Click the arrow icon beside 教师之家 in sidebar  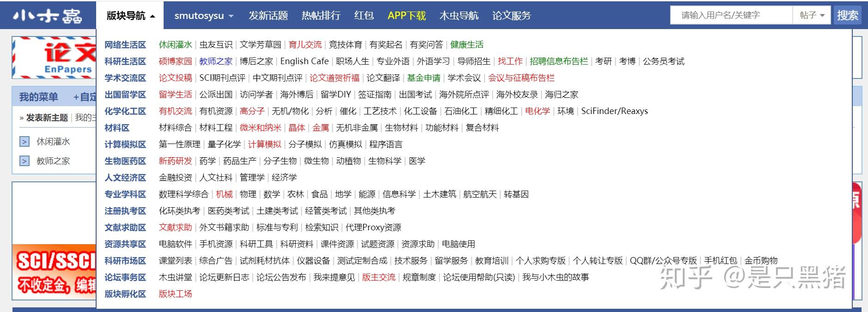(x=24, y=161)
